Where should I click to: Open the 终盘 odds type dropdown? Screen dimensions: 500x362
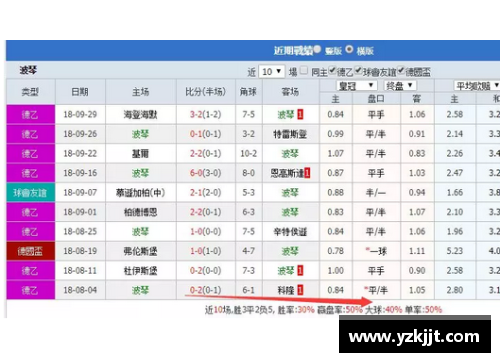400,86
